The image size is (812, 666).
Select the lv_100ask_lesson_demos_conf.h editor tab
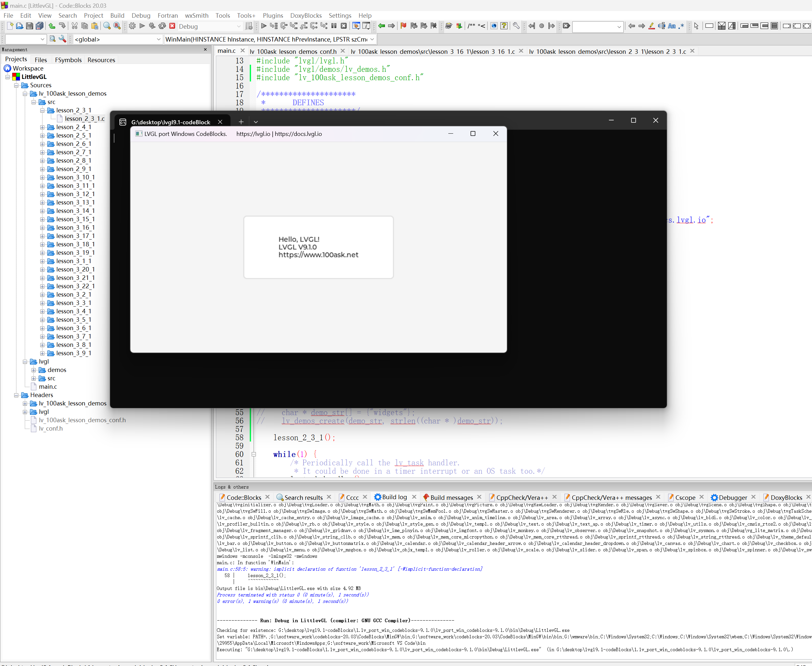point(293,52)
